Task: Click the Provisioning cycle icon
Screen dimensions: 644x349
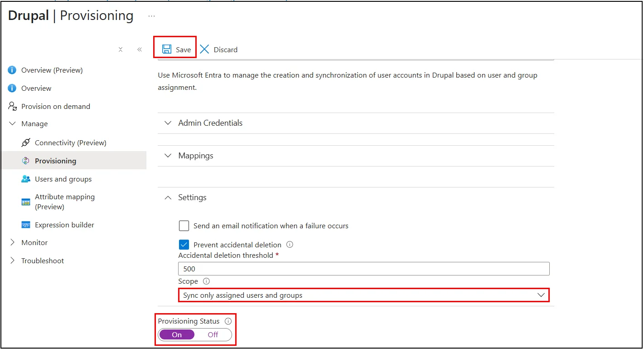Action: pyautogui.click(x=26, y=161)
